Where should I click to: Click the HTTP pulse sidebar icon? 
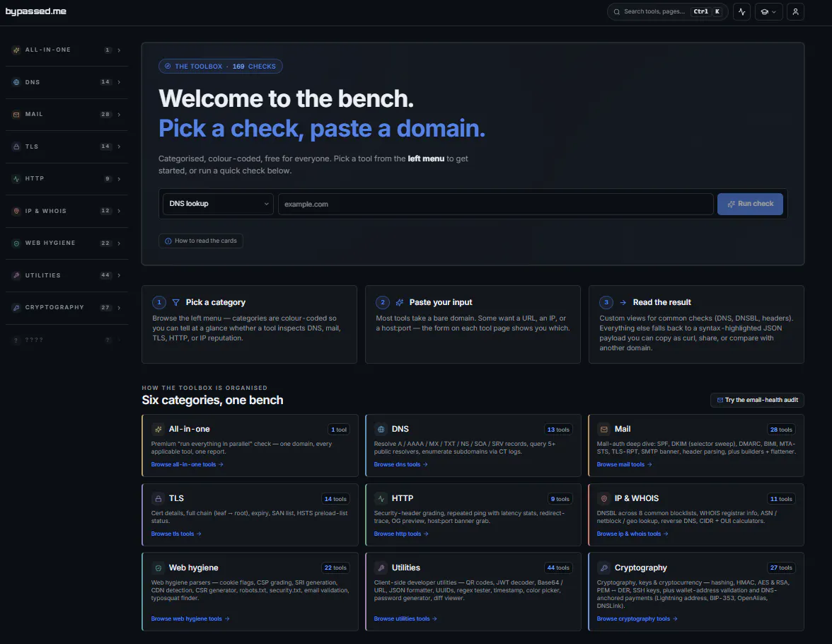16,179
